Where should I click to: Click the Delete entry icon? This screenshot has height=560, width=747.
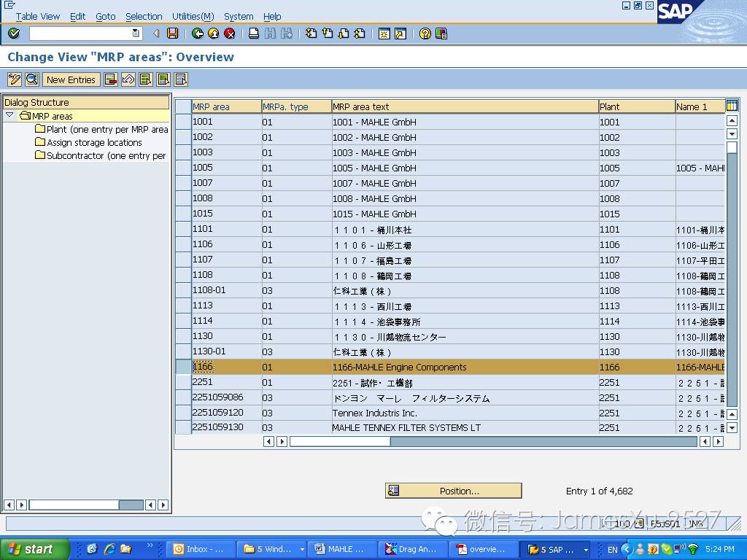tap(111, 79)
